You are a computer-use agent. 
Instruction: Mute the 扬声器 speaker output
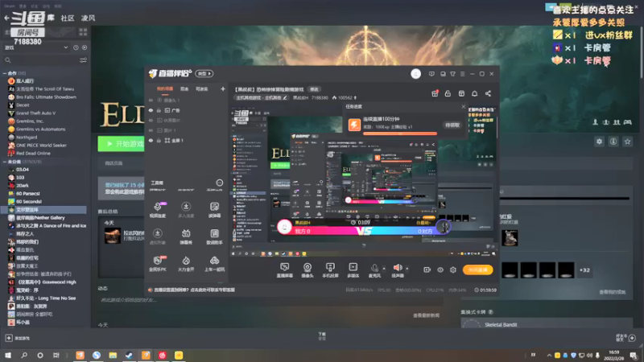398,270
